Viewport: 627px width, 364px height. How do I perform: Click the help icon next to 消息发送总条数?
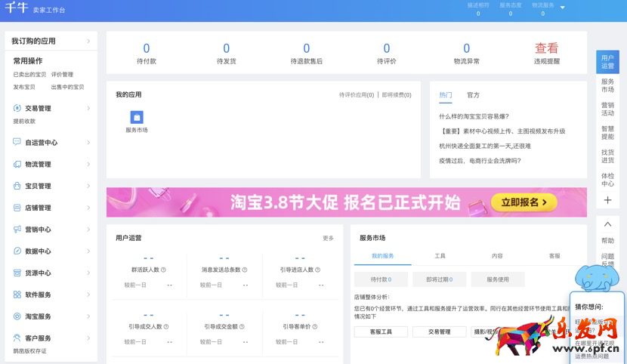(245, 270)
